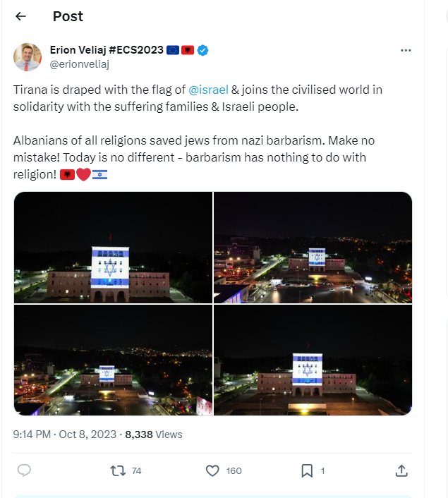448x498 pixels.
Task: Click the repost count 74
Action: click(x=137, y=470)
